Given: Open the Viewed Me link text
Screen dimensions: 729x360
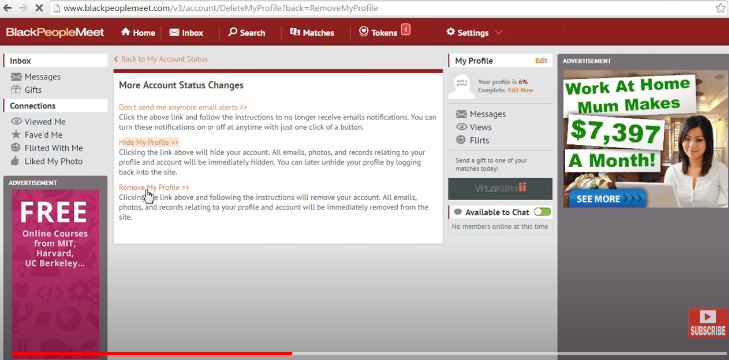Looking at the screenshot, I should (x=45, y=121).
